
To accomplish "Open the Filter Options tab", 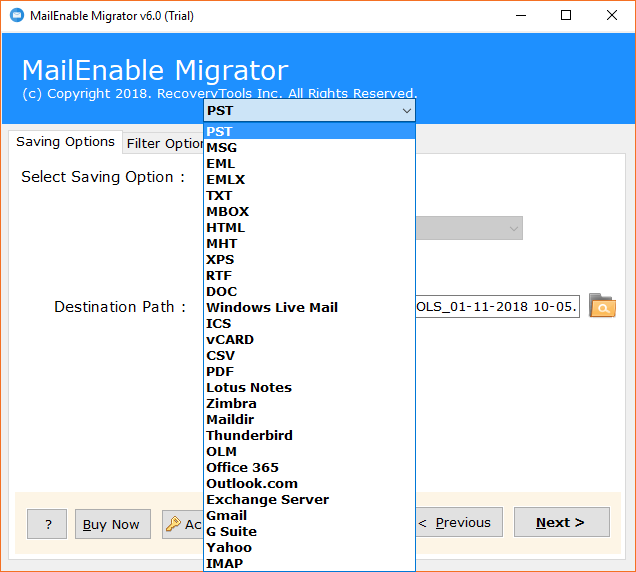I will [x=164, y=143].
